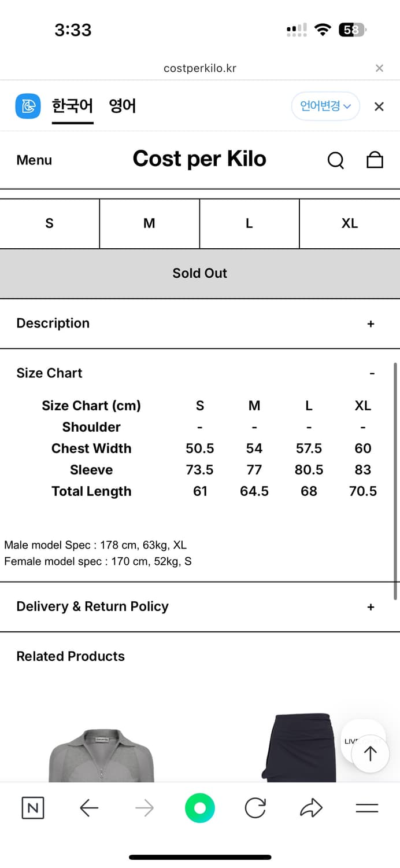Share the page with share arrow
Screen dimensions: 400x868
[311, 808]
